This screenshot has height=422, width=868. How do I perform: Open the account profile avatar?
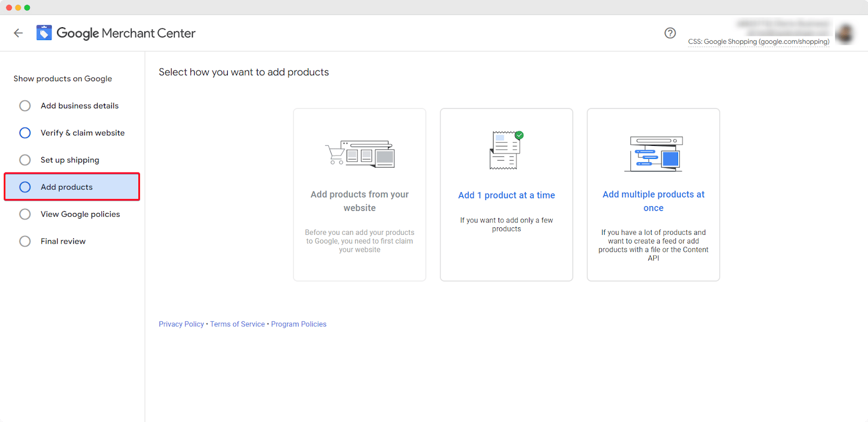click(844, 34)
